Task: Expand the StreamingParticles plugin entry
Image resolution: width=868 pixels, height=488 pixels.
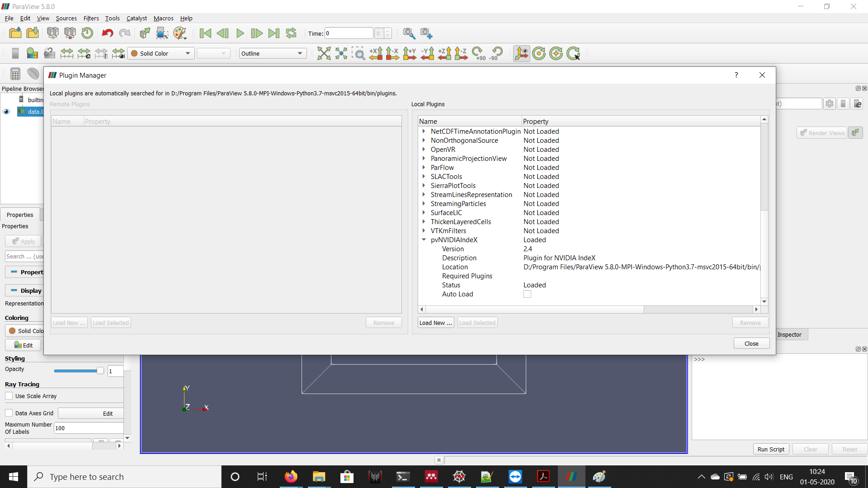Action: point(424,204)
